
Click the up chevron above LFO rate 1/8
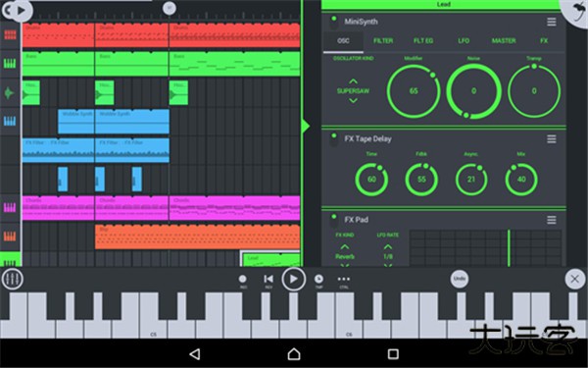point(388,247)
